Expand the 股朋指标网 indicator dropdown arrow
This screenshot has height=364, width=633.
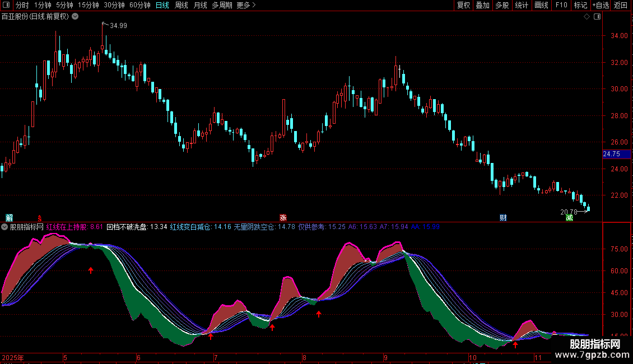coord(5,227)
